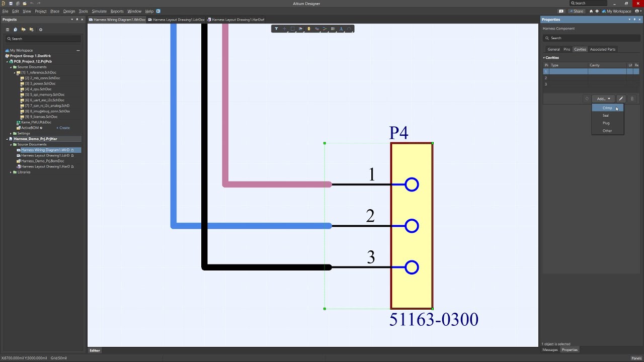
Task: Choose Seal from the Add menu
Action: [x=606, y=116]
